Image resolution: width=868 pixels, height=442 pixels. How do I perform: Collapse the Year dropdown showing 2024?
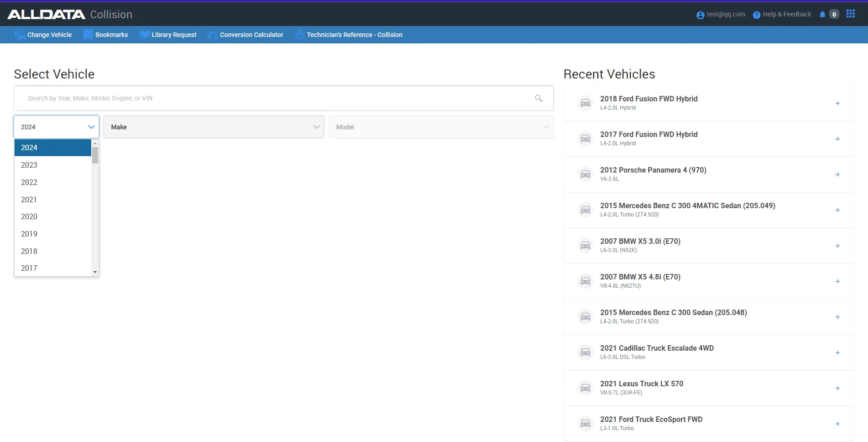[56, 127]
